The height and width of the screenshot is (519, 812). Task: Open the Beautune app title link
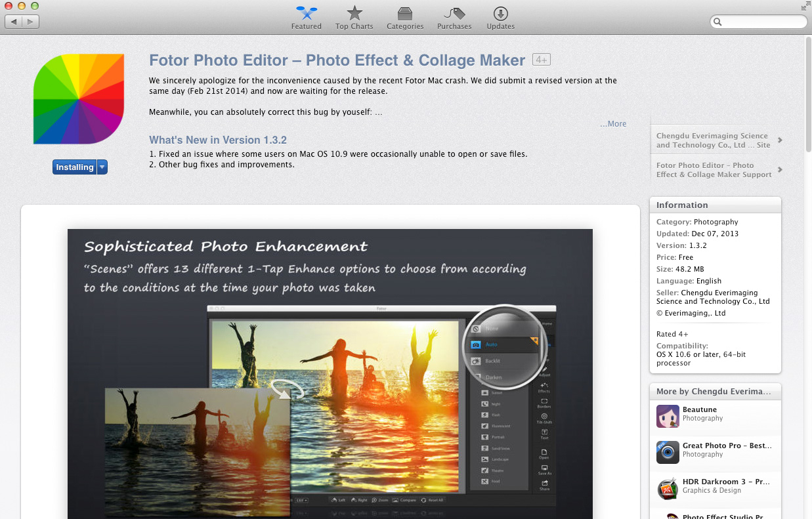[x=700, y=409]
